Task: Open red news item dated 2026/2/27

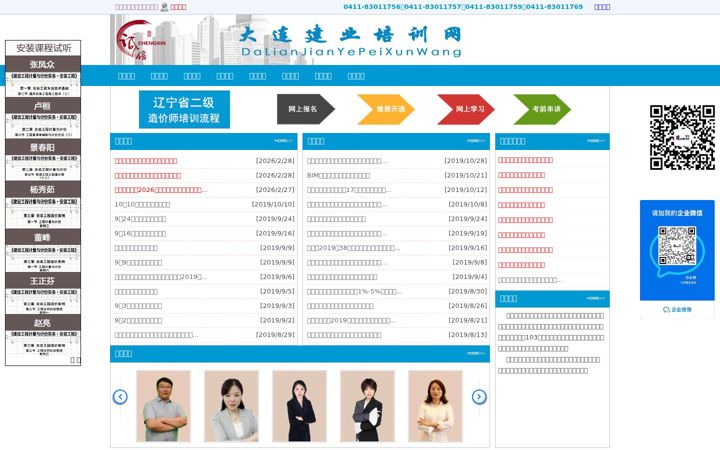Action: [x=161, y=190]
